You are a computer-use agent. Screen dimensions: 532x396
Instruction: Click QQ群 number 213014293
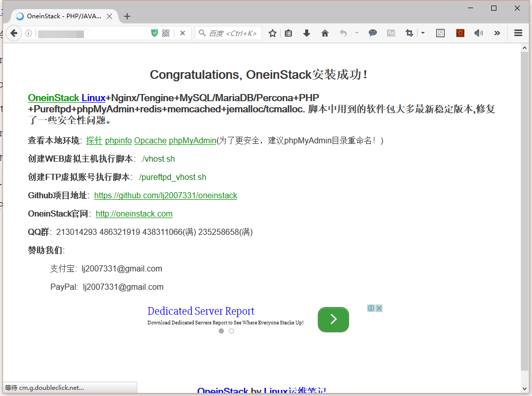tap(77, 232)
